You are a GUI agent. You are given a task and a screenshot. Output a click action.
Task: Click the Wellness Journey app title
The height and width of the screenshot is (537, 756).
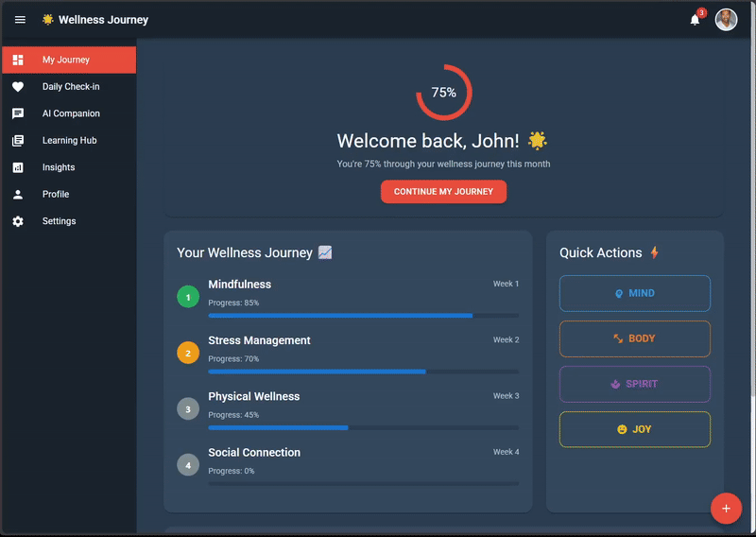click(103, 20)
